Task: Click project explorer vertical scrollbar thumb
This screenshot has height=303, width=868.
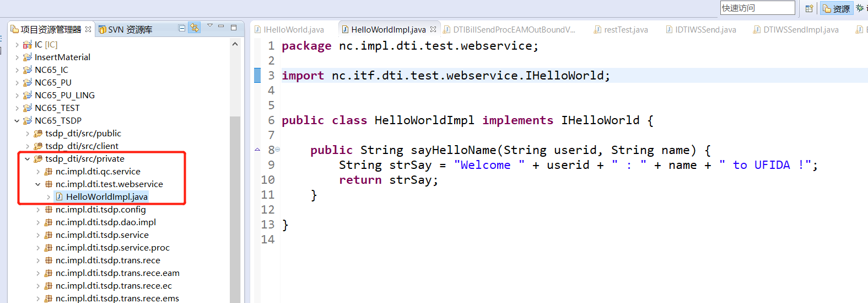Action: [x=235, y=210]
